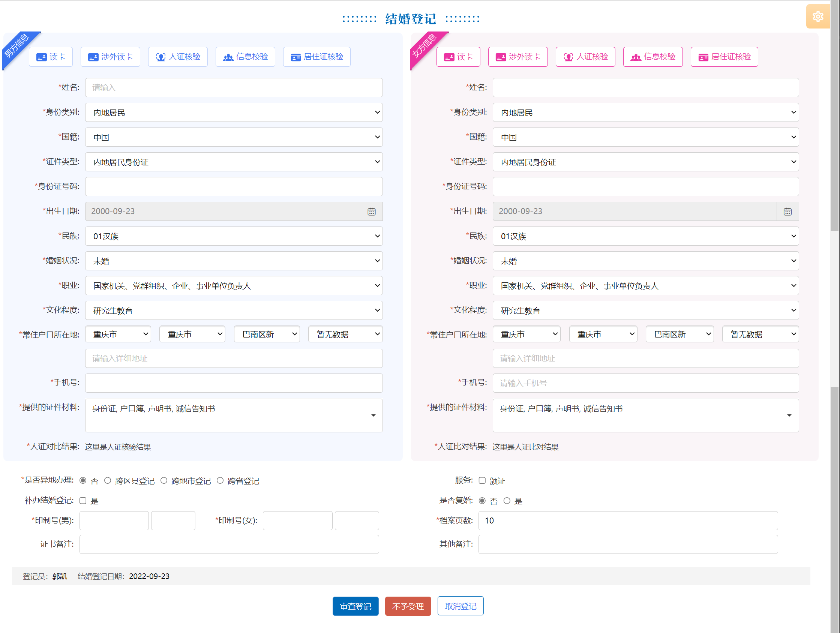840x633 pixels.
Task: Check the 颁证 service checkbox
Action: pos(482,481)
